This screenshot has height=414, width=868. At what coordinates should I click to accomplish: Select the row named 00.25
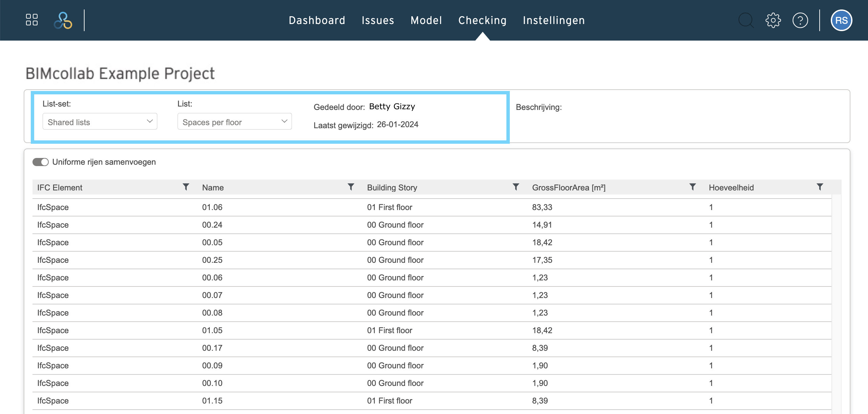tap(432, 260)
